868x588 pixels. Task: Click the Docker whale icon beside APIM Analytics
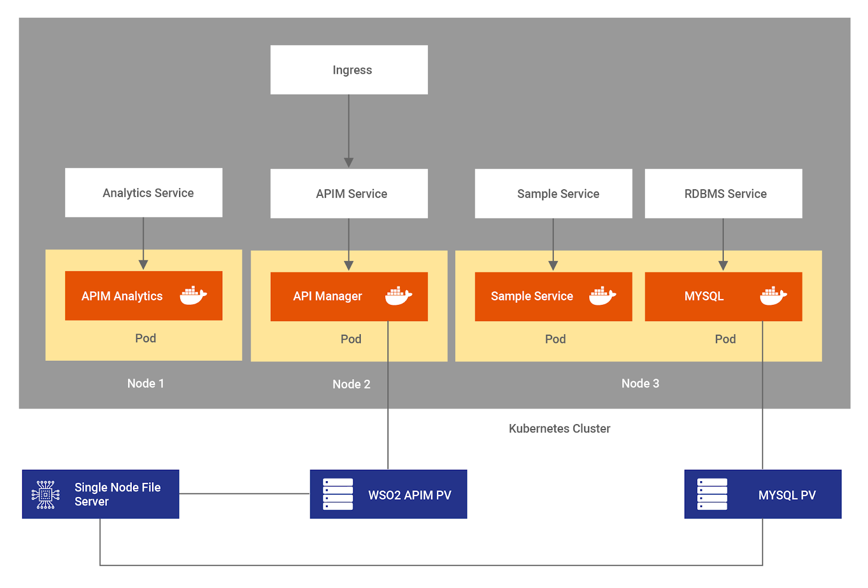[193, 296]
